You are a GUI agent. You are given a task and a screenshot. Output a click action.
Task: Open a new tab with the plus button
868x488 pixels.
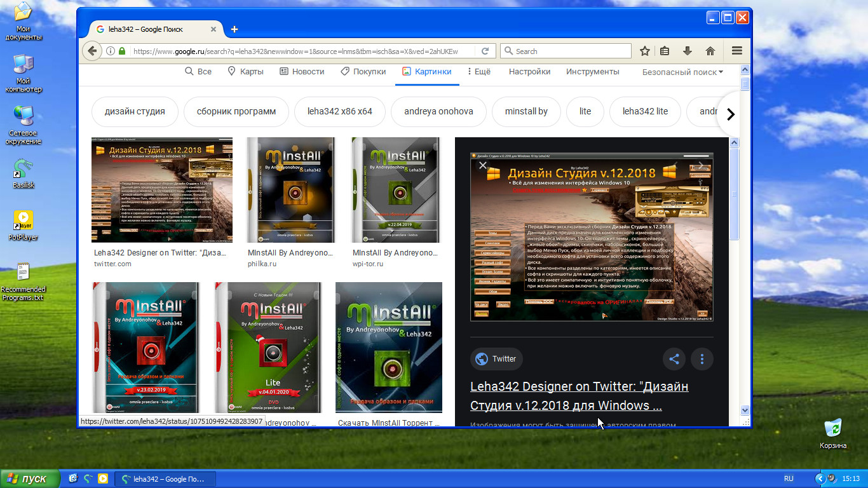pyautogui.click(x=234, y=29)
